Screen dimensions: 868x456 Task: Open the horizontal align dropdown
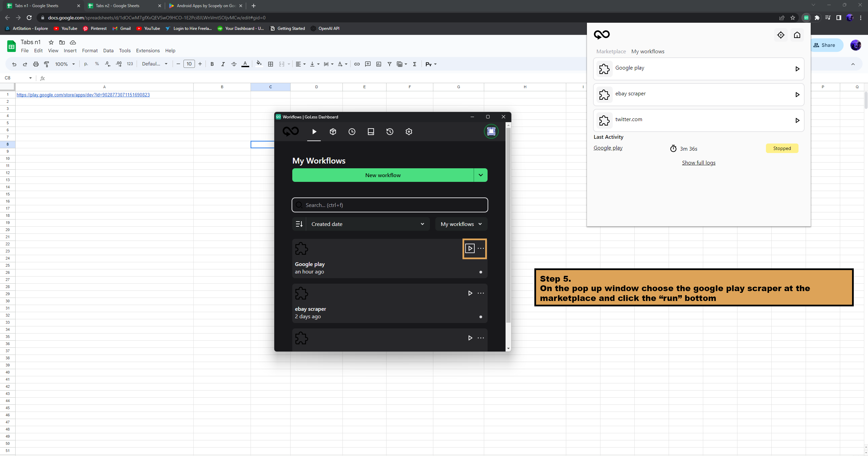tap(300, 64)
